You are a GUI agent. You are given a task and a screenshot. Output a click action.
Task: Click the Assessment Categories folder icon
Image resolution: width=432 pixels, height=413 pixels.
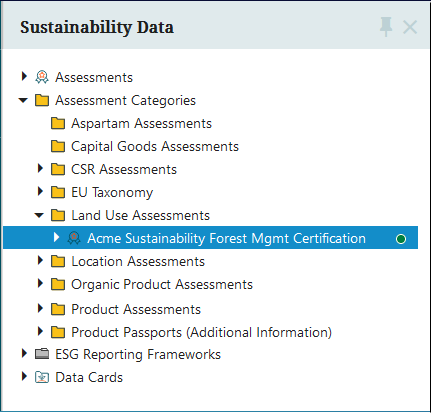pos(42,100)
